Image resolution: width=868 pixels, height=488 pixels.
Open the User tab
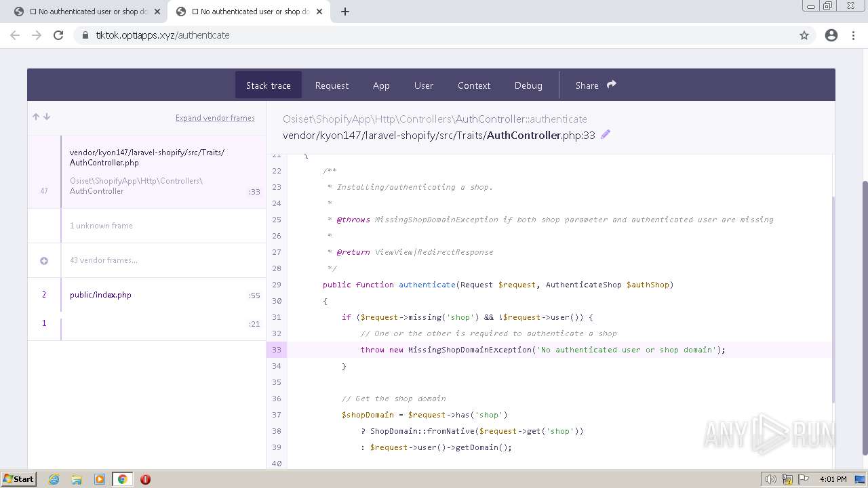pos(424,85)
